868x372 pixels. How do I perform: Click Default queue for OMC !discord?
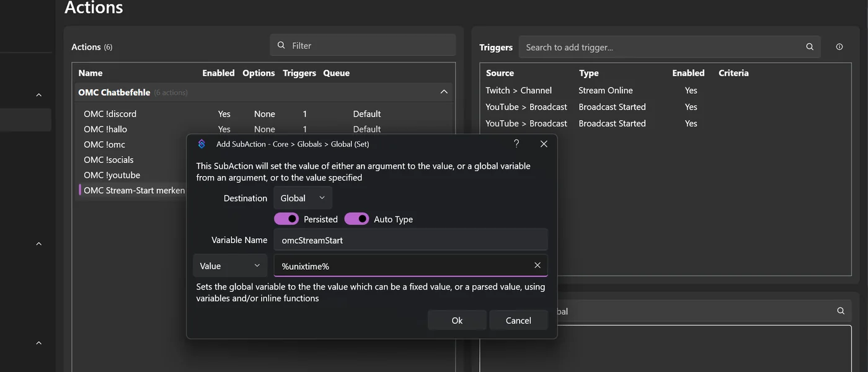point(367,114)
